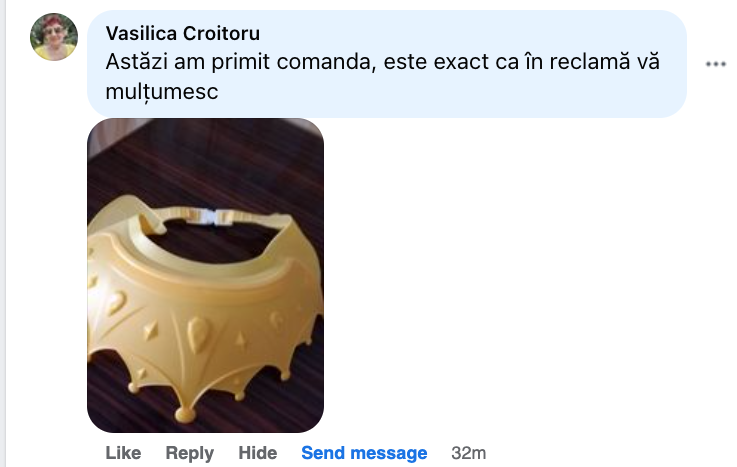Open the golden crown photo attachment

click(x=205, y=275)
